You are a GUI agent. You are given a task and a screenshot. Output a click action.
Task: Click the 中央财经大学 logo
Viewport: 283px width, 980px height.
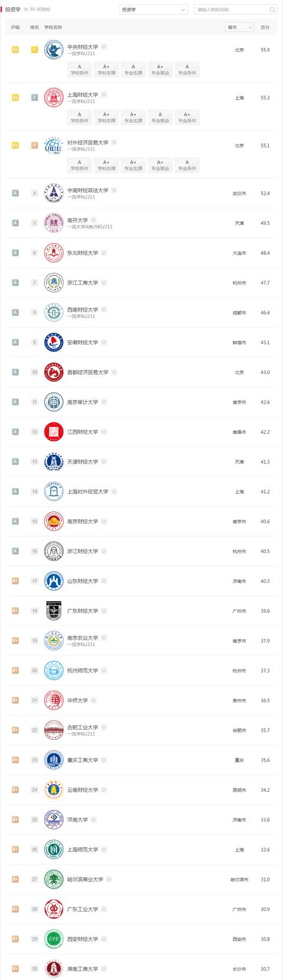click(54, 50)
